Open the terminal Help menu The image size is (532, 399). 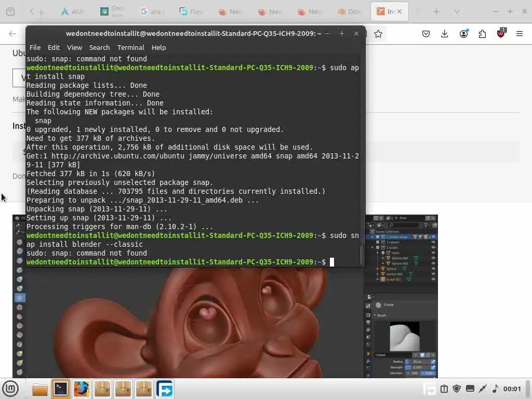(158, 47)
